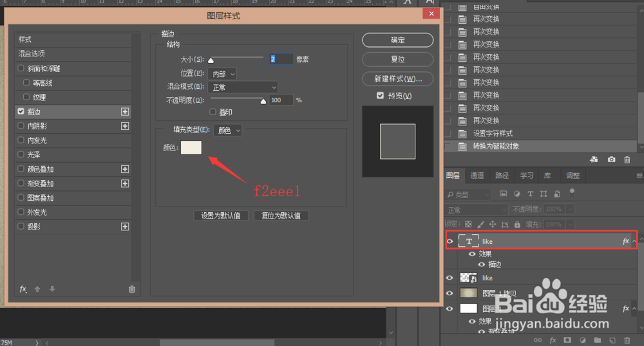Check the 叠印 overprint checkbox
644x346 pixels.
[213, 111]
